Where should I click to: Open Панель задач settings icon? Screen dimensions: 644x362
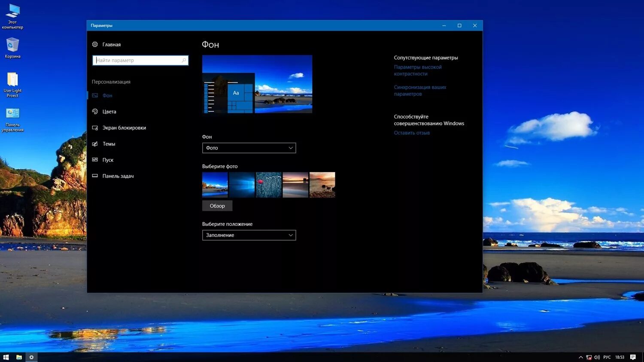point(95,176)
